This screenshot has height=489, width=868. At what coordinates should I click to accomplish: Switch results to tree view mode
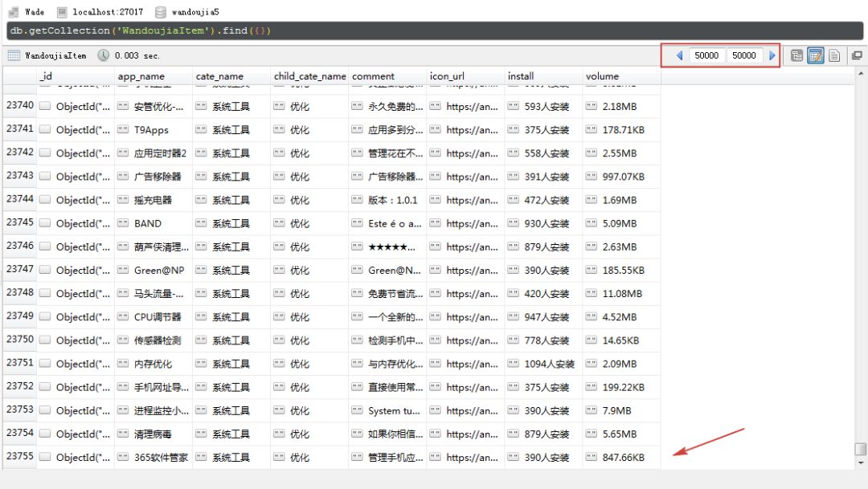point(796,55)
